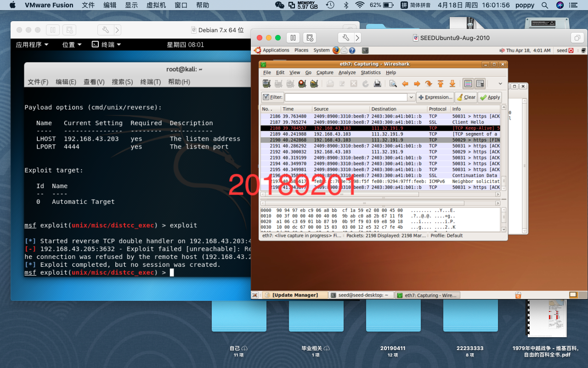Expand SEEDUbuntu VM toolbar chevron
Viewport: 588px width, 368px height.
coord(357,38)
